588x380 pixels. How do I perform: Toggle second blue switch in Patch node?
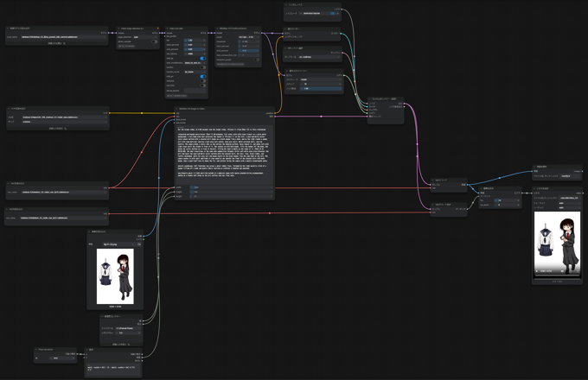coord(203,76)
